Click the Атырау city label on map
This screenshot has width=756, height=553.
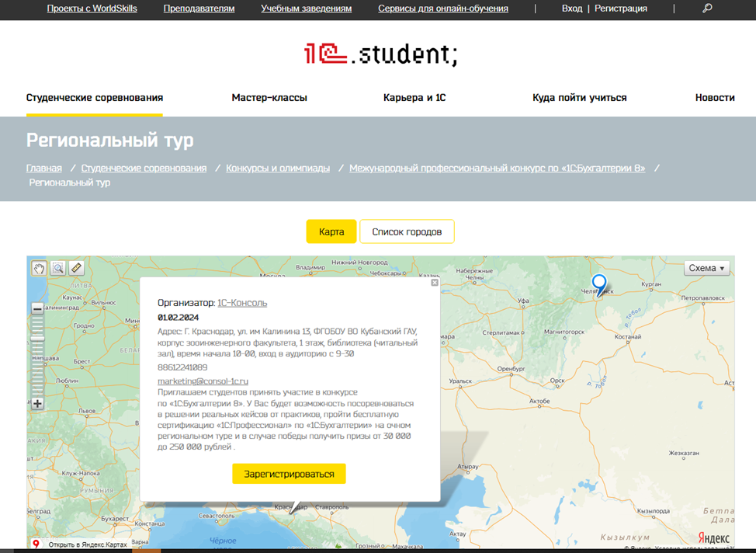click(x=467, y=467)
